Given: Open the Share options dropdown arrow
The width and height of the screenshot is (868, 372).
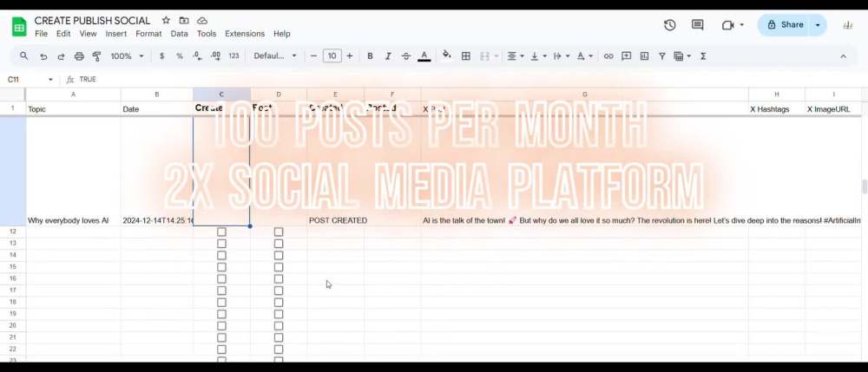Looking at the screenshot, I should [x=818, y=25].
